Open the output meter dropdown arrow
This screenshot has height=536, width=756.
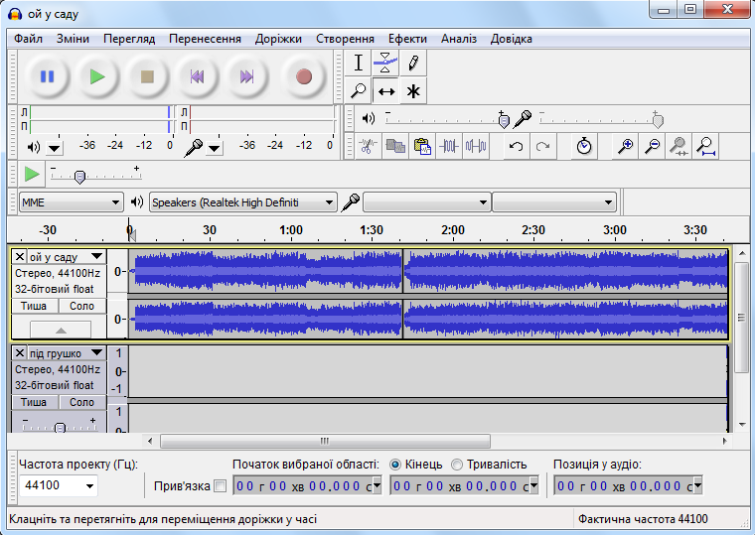pos(55,148)
